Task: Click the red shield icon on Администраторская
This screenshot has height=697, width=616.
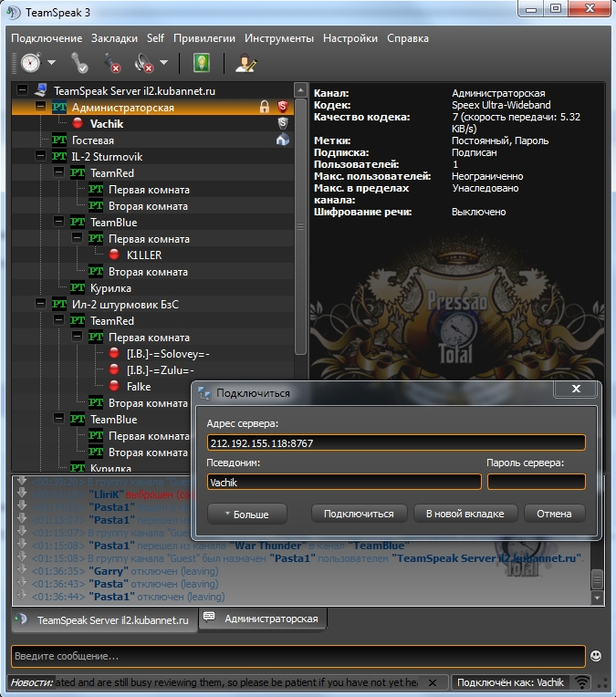Action: point(282,107)
